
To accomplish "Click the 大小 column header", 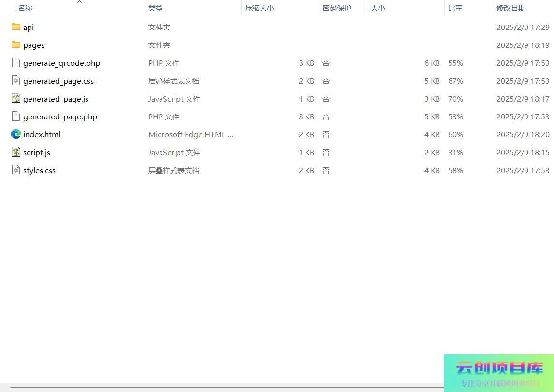I will click(378, 8).
